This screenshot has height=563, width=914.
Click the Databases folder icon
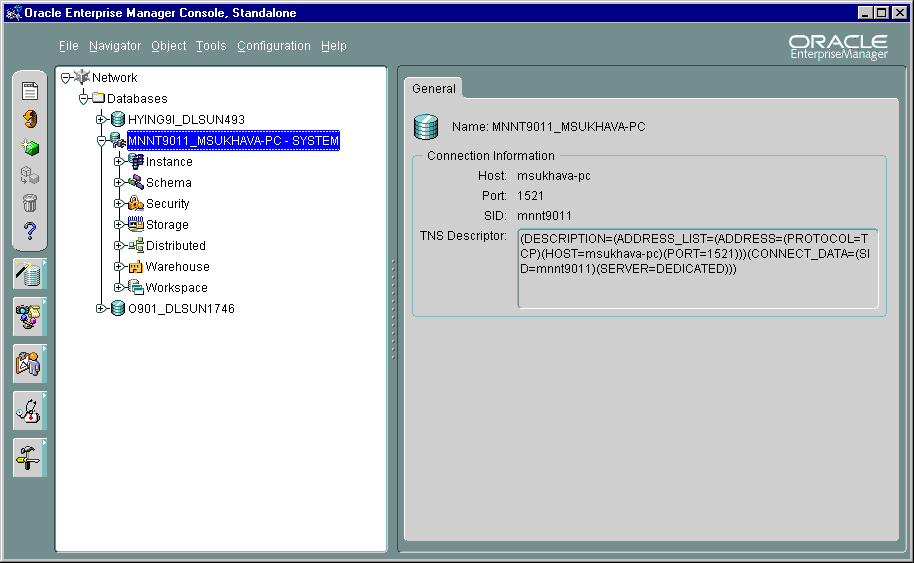point(99,98)
